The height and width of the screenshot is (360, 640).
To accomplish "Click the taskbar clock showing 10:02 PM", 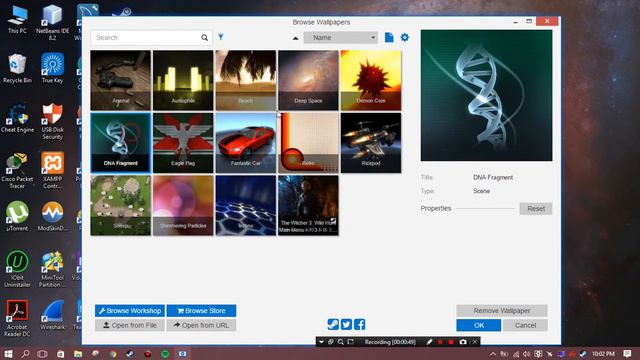I will pos(603,354).
